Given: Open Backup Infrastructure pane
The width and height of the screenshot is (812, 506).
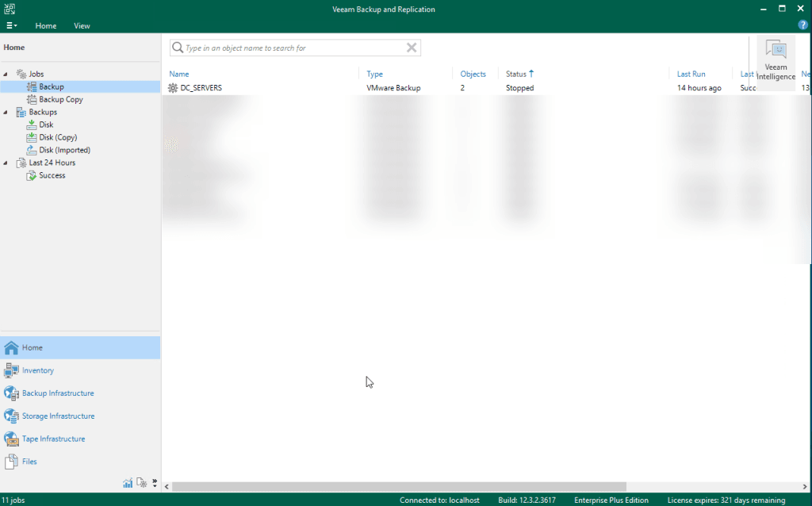Looking at the screenshot, I should point(80,393).
